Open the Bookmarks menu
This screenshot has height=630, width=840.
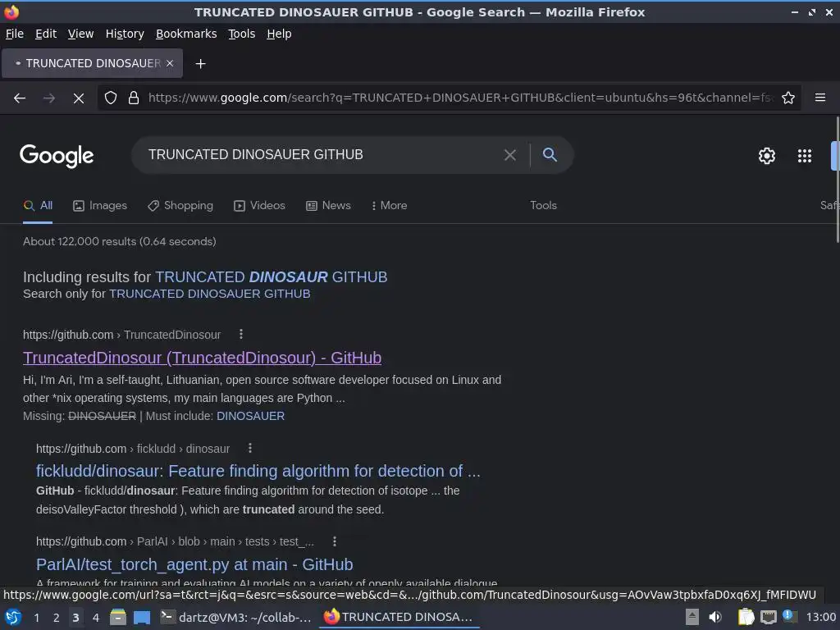pos(186,34)
